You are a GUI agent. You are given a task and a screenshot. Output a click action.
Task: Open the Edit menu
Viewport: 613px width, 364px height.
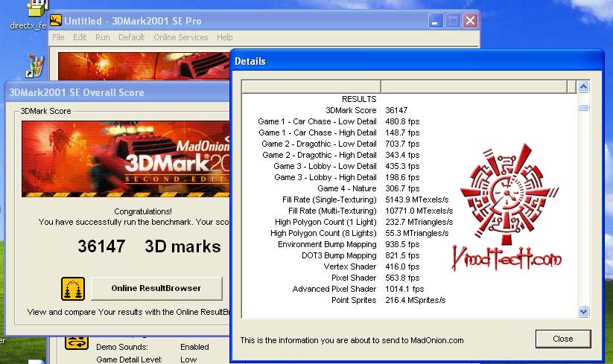pos(80,37)
